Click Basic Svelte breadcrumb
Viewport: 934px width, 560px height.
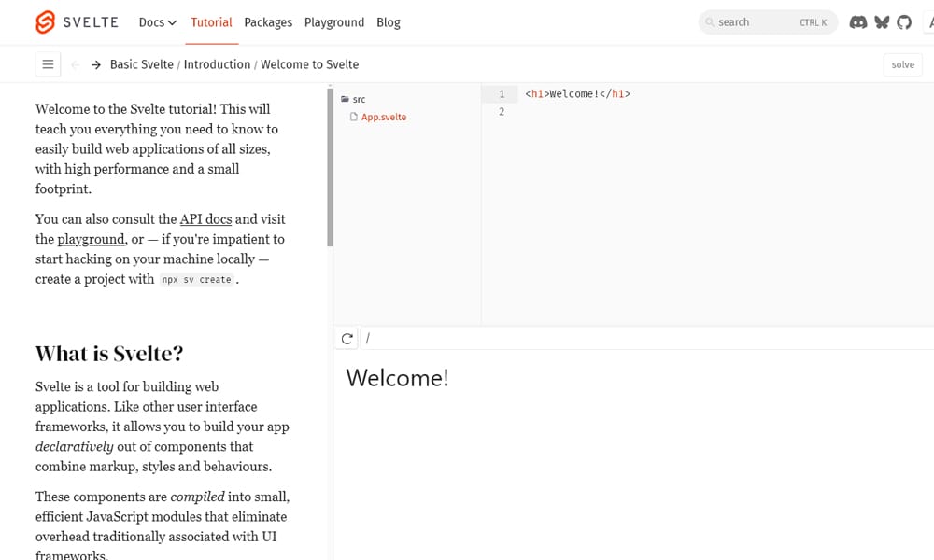coord(142,64)
